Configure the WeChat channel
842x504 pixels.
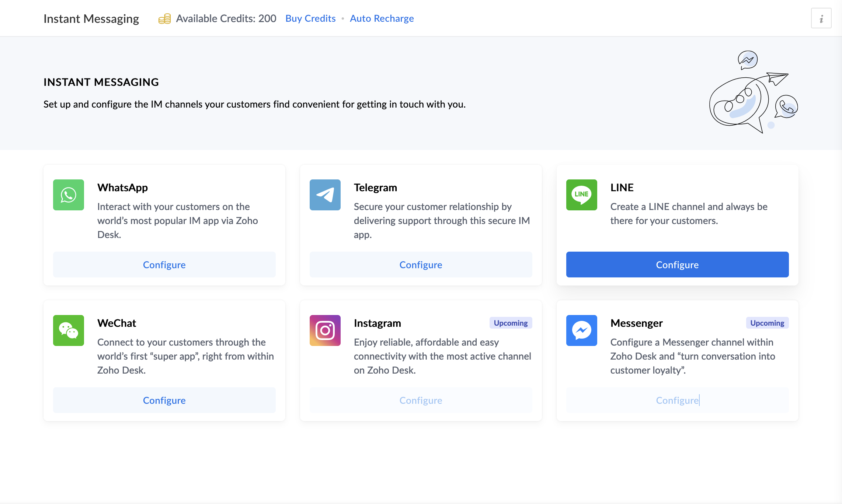click(164, 400)
